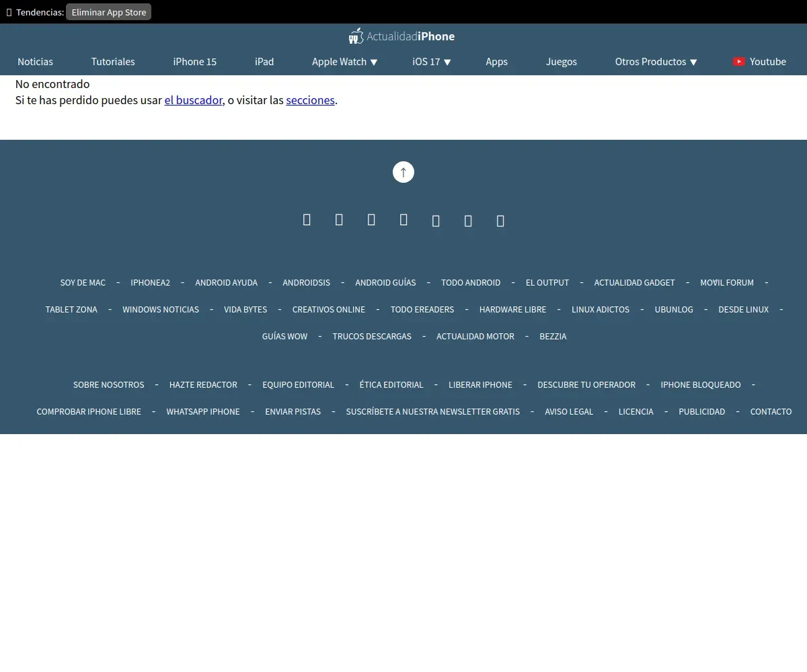Visit Movil Forum in the footer

click(x=727, y=282)
